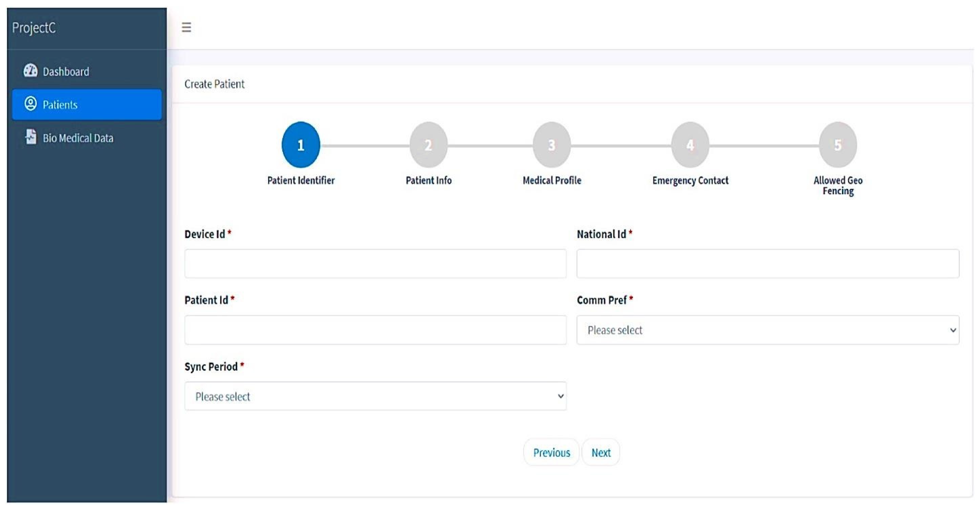
Task: Select step 1 Patient Identifier circle
Action: [301, 145]
